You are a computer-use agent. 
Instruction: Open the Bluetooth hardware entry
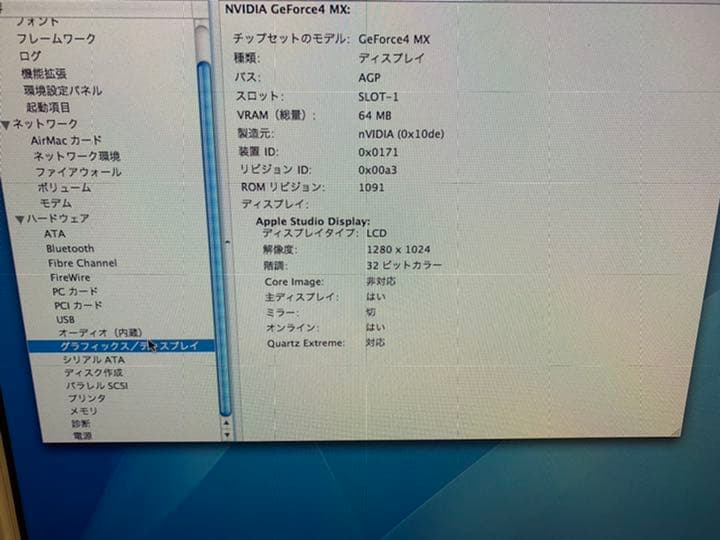point(70,248)
